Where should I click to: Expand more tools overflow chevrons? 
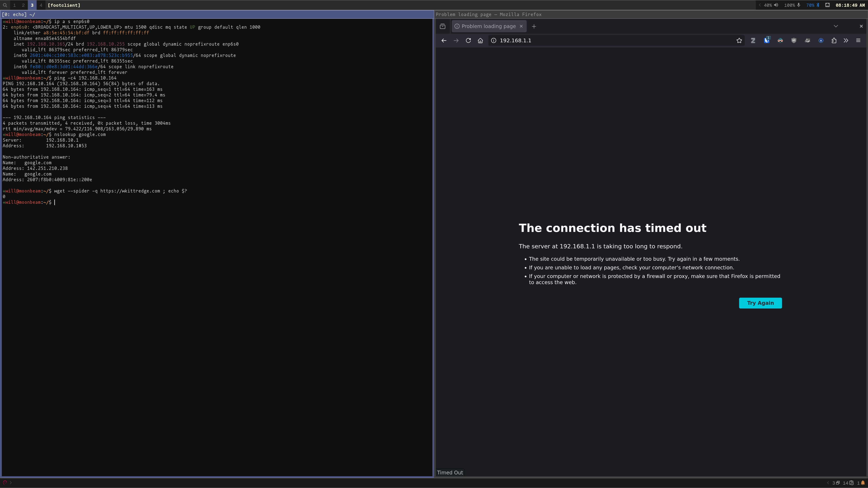846,40
